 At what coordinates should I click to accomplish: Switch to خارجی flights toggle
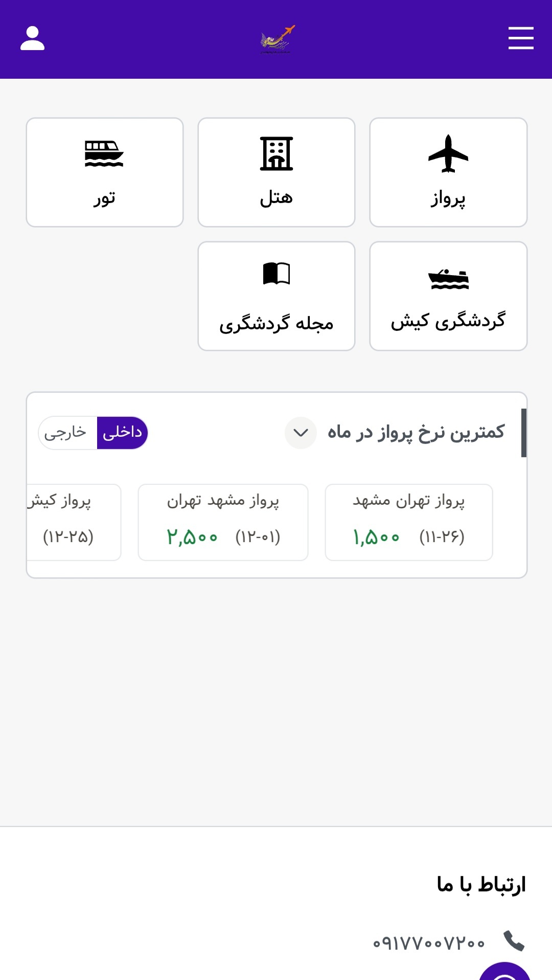[x=66, y=433]
